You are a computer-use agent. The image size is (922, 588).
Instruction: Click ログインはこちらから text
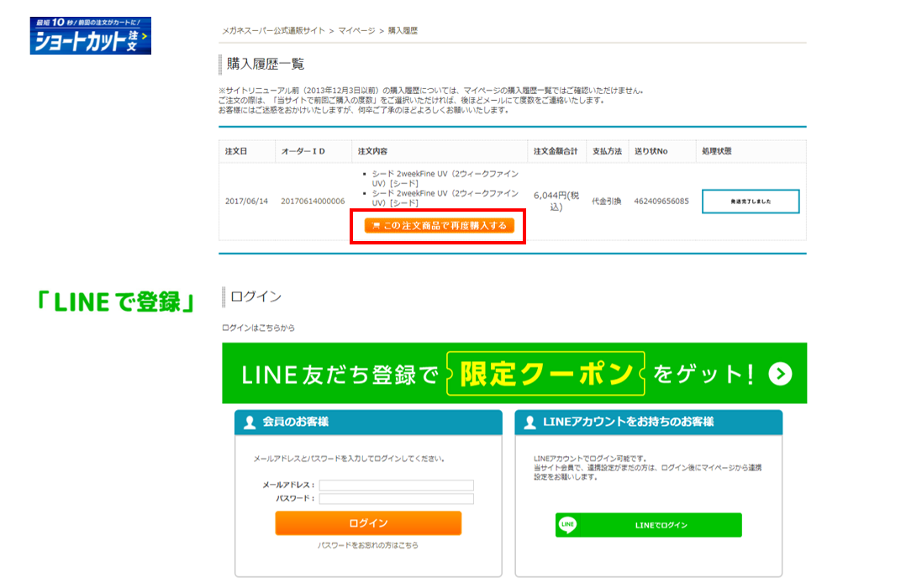click(258, 328)
